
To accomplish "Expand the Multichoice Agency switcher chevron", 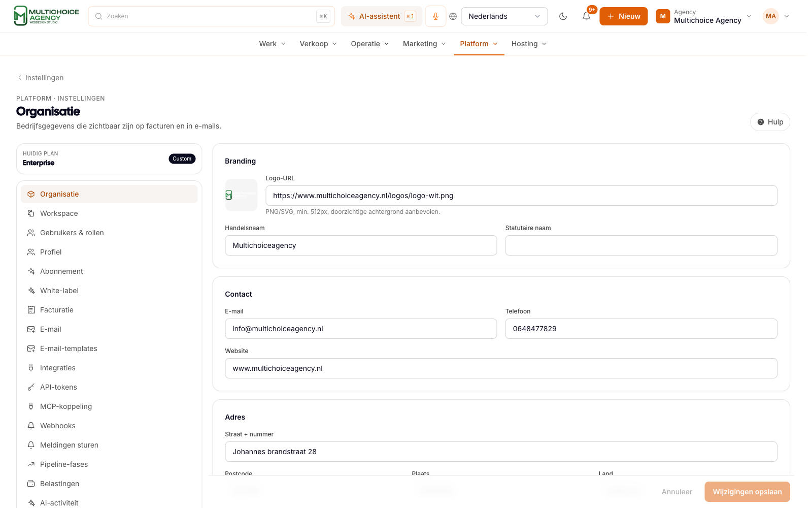I will pos(749,16).
